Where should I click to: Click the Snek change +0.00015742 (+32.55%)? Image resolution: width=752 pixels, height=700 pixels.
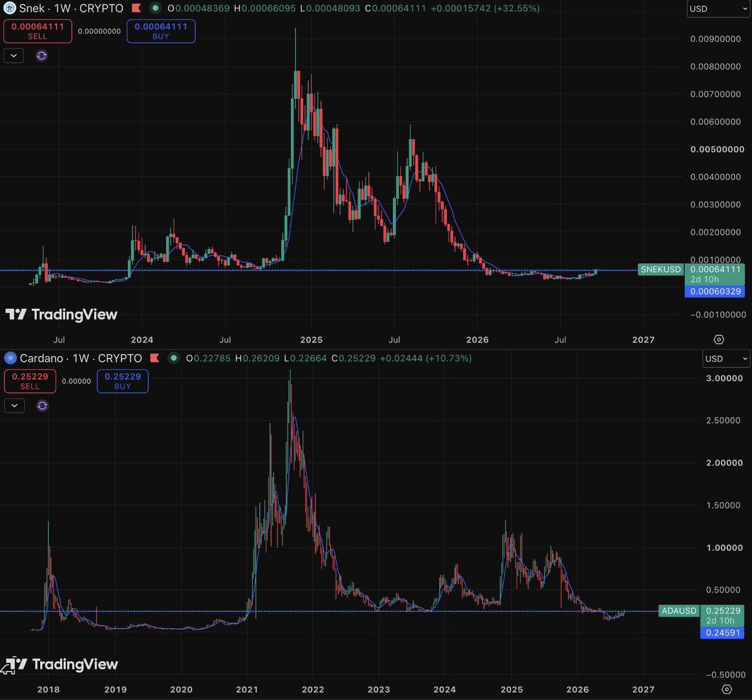pos(484,9)
